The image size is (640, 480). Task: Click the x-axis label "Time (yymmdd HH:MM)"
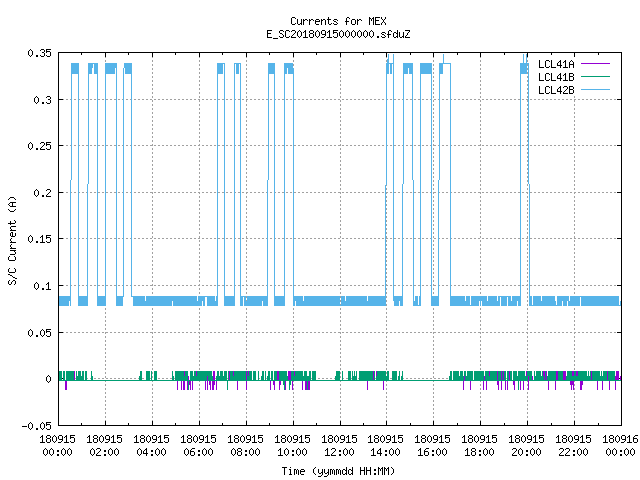338,471
